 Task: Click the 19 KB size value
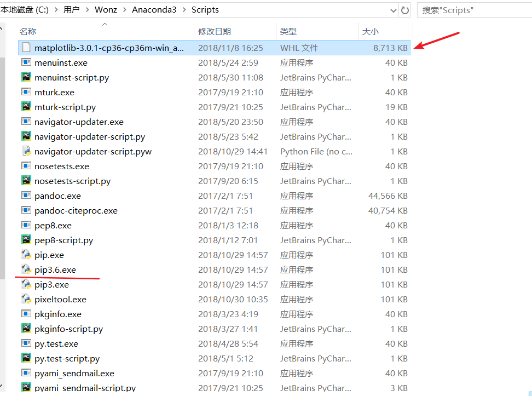[396, 107]
